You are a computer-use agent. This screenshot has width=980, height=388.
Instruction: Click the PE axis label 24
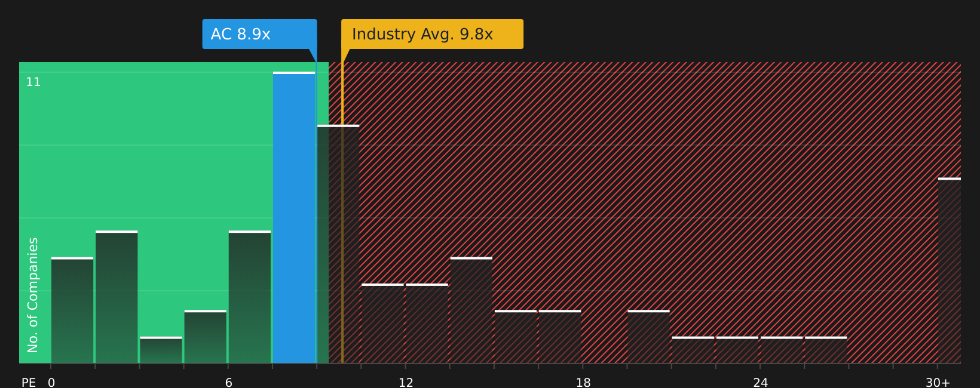coord(760,382)
